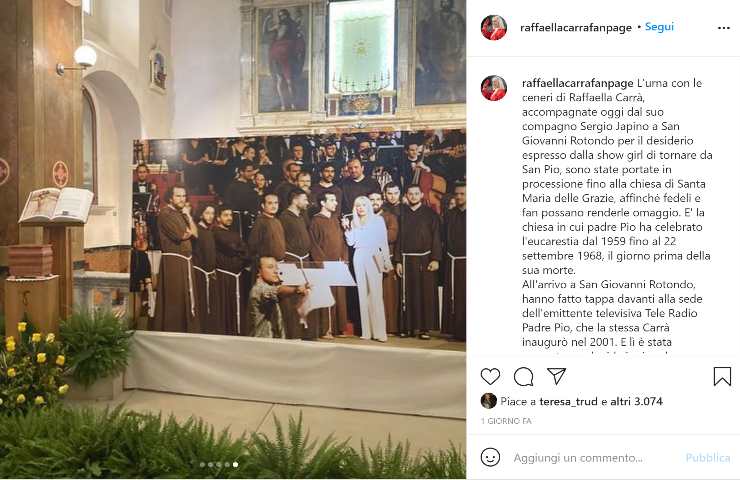
Task: Open the 1 GIORNO FA timestamp
Action: (x=506, y=421)
